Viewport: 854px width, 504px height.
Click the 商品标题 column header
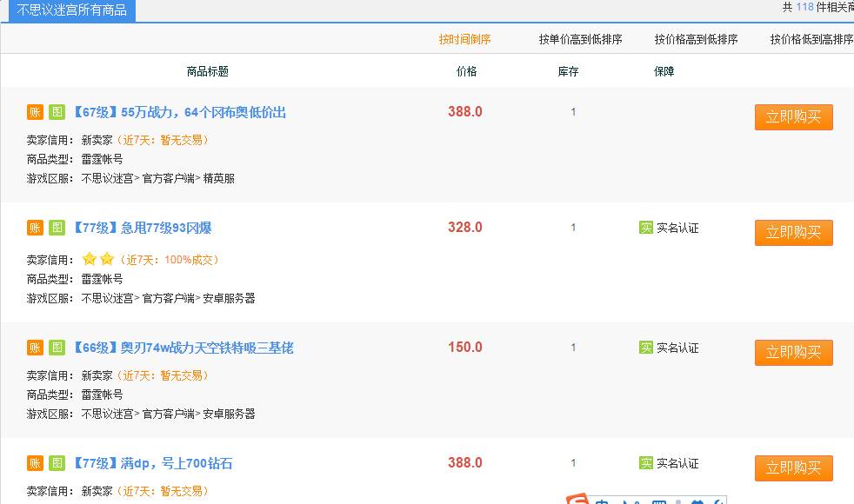click(x=208, y=71)
